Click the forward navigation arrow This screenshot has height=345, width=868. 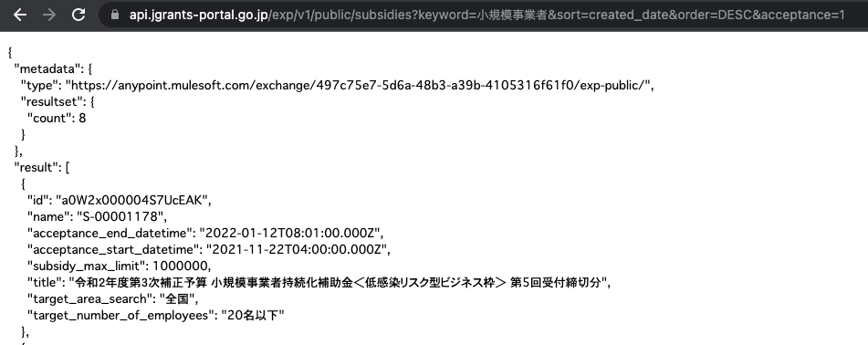(49, 15)
